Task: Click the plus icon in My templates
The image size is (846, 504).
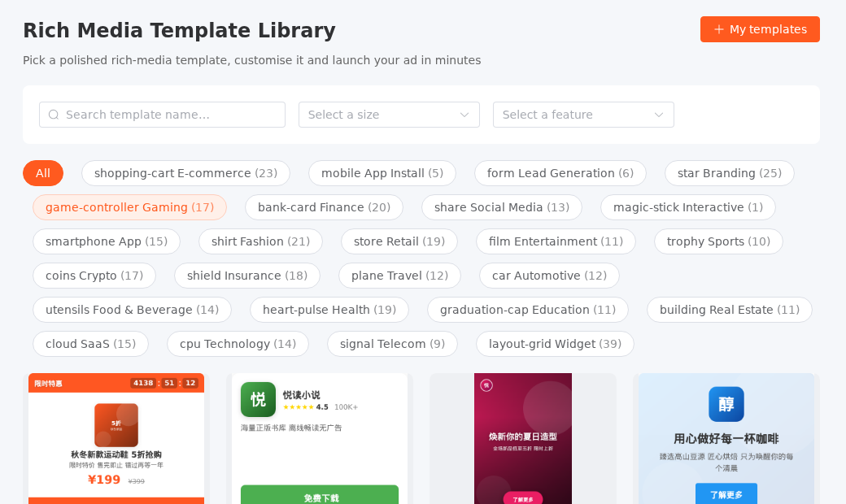Action: (x=718, y=29)
